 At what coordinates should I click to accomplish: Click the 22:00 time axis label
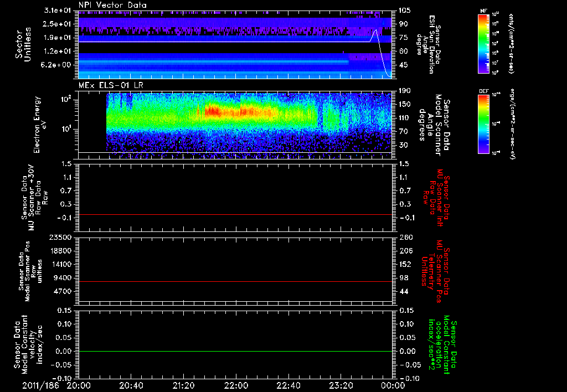click(236, 385)
